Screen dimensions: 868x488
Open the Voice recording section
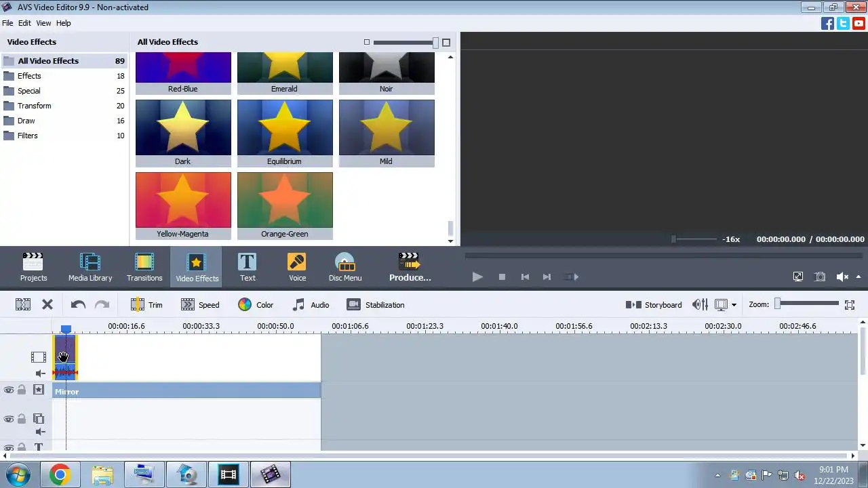297,267
